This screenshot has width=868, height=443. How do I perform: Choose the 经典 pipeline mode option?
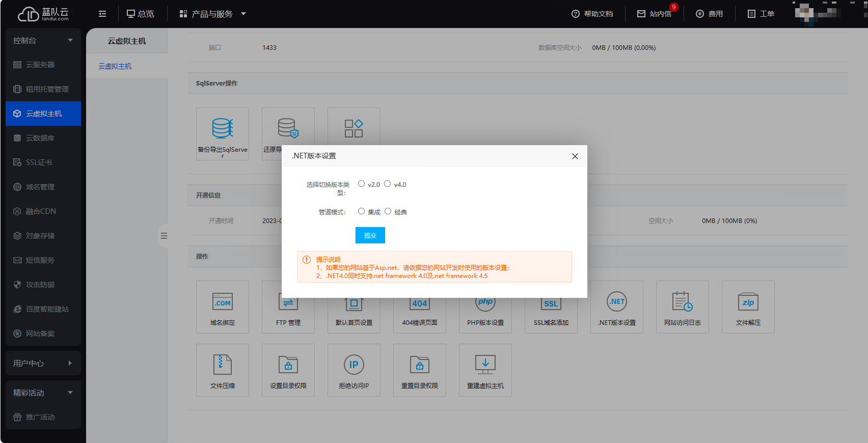point(388,211)
